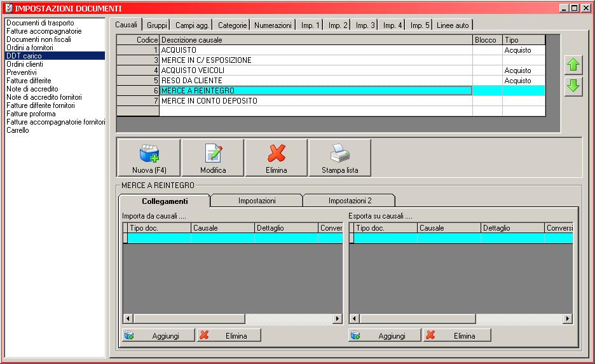Select Fatture differite entry
The image size is (595, 364).
(55, 81)
